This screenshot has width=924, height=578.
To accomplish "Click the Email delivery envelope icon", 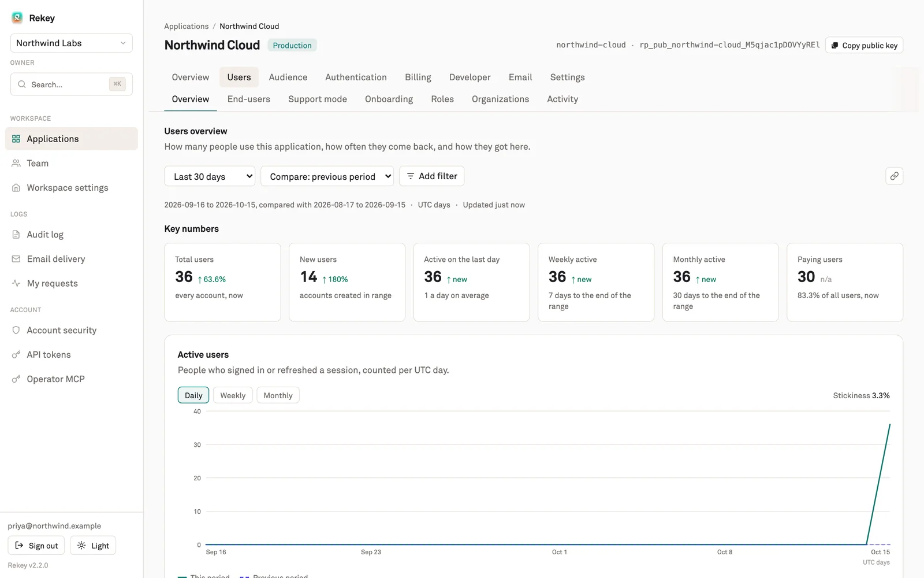I will [16, 259].
